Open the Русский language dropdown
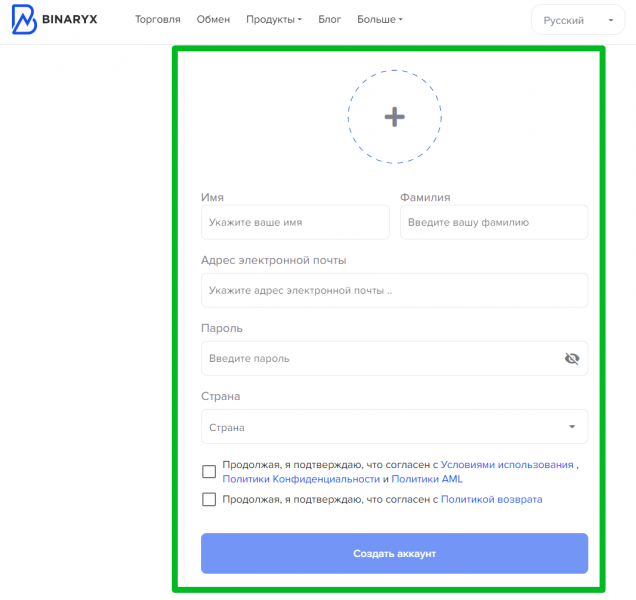Viewport: 636px width, 600px height. (x=578, y=20)
